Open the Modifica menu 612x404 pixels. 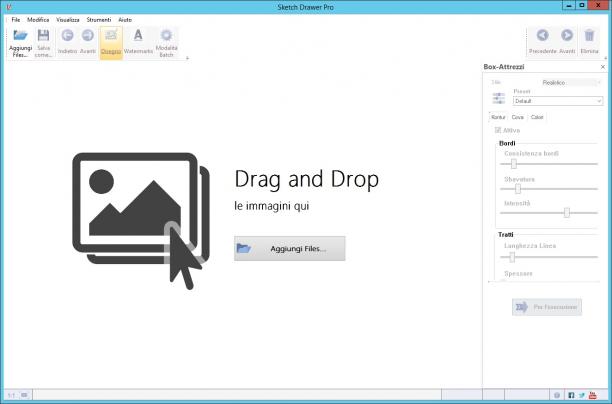tap(38, 20)
